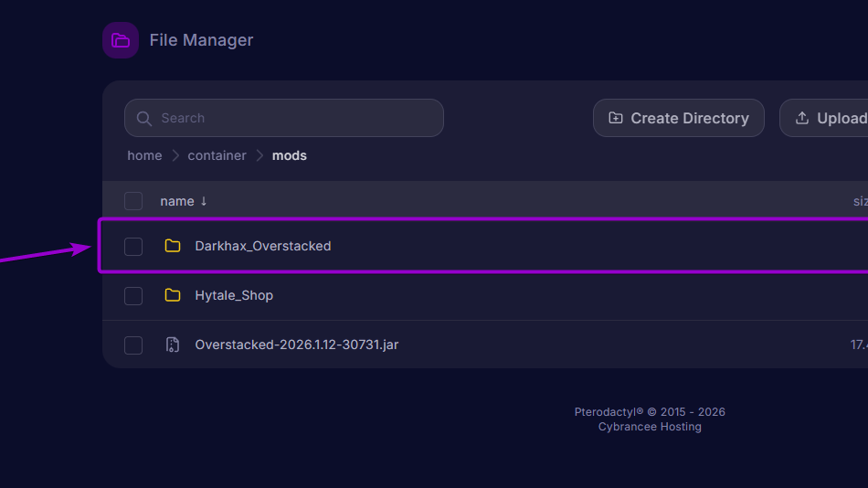Viewport: 868px width, 488px height.
Task: Open the Darkhax_Overstacked folder
Action: tap(263, 246)
